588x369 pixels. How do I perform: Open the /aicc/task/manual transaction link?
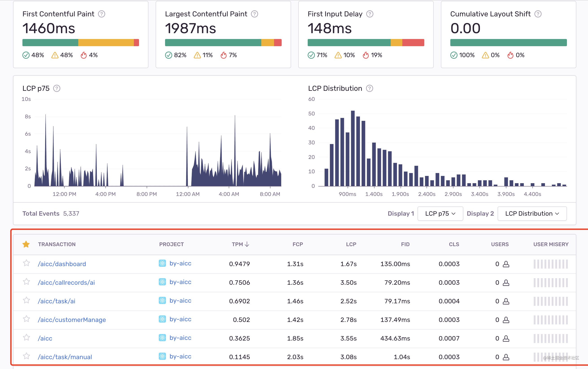click(x=65, y=357)
